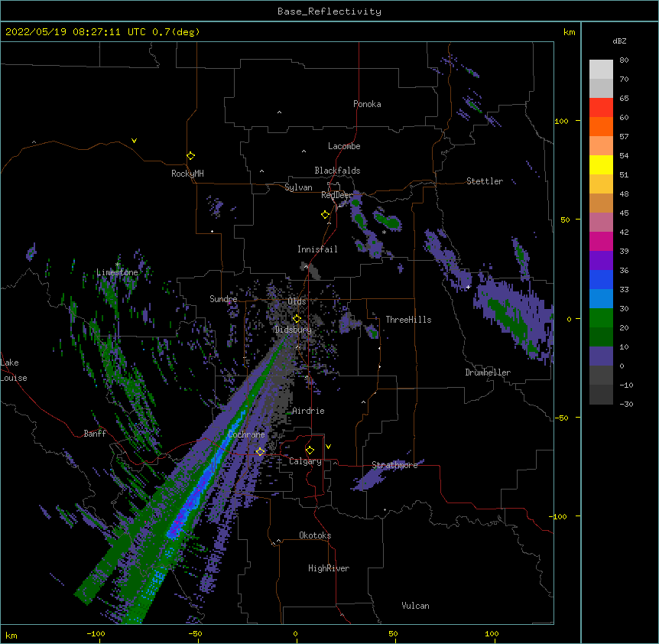Click the white plus marker northwest of Drumheller
Image resolution: width=659 pixels, height=644 pixels.
tap(468, 287)
